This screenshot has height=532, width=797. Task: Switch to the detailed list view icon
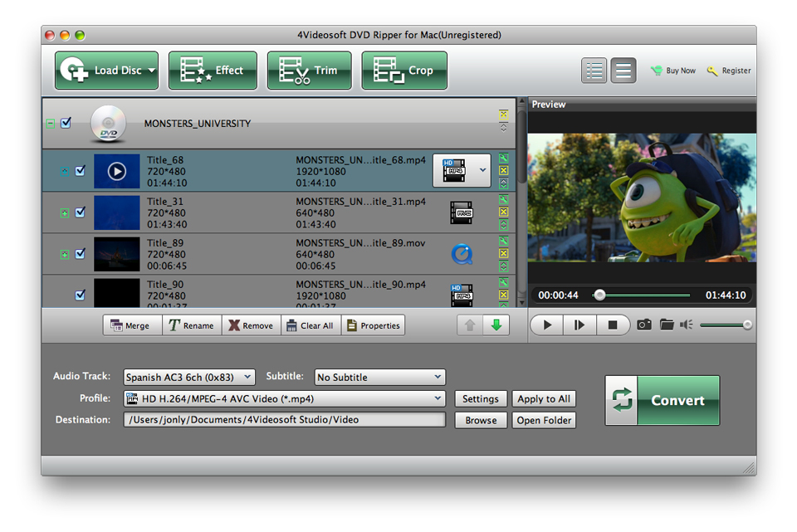coord(594,71)
